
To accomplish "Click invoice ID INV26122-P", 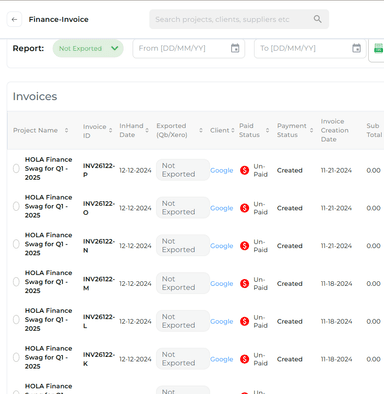I will (99, 170).
